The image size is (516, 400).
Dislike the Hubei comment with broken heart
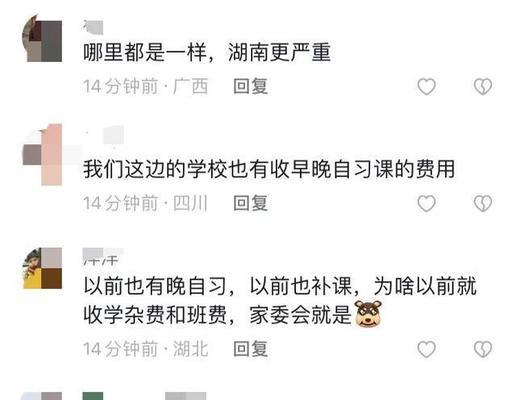[483, 349]
